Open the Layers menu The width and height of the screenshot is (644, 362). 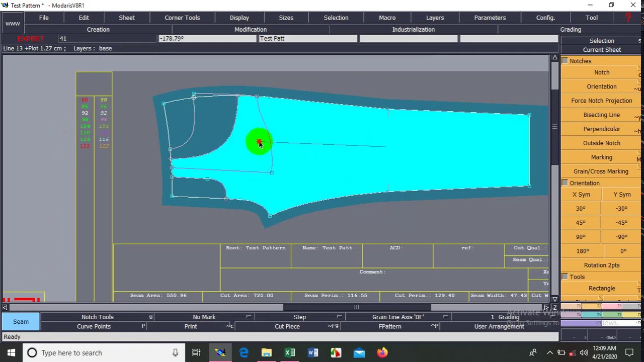435,18
